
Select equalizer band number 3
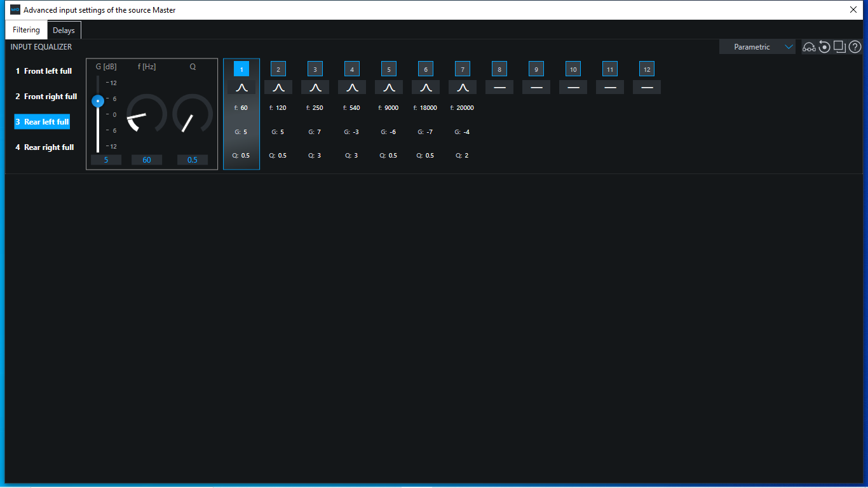click(x=315, y=69)
